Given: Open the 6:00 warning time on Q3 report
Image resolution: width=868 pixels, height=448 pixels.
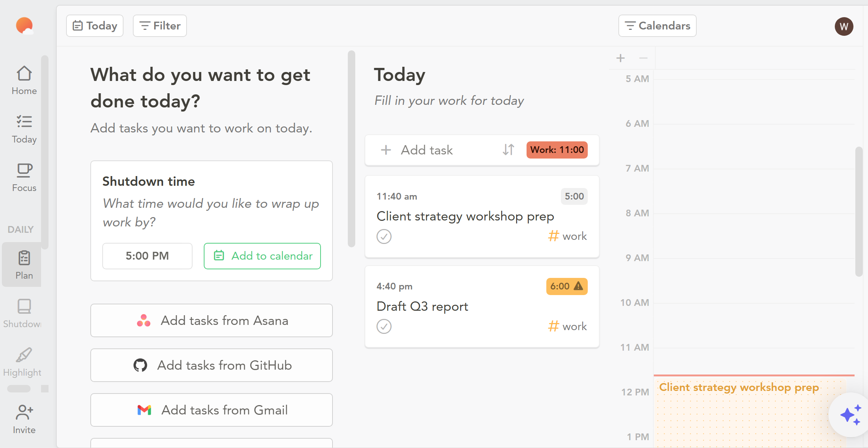Looking at the screenshot, I should (566, 286).
